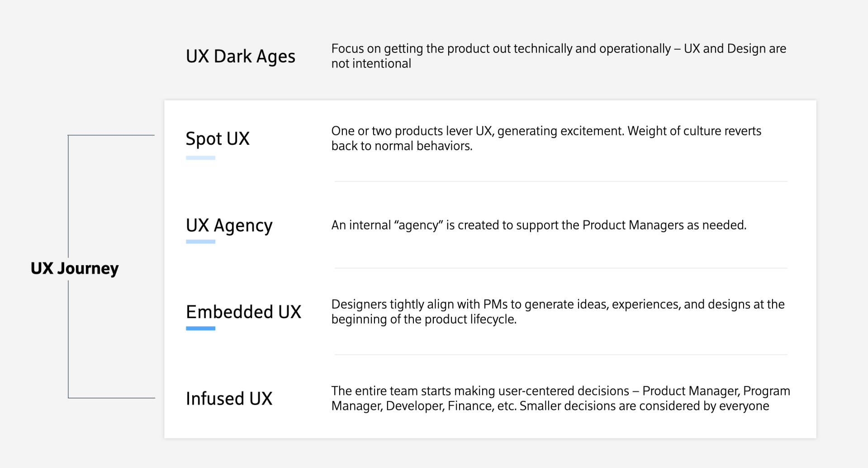The image size is (868, 468).
Task: Select the "Spot UX" stage title
Action: click(x=217, y=138)
